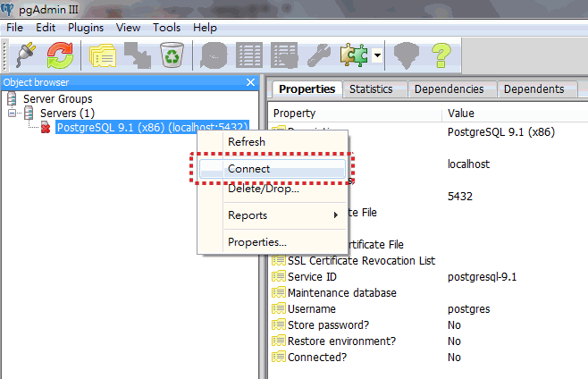The width and height of the screenshot is (588, 379).
Task: Select the Servers (1) tree item
Action: [68, 113]
